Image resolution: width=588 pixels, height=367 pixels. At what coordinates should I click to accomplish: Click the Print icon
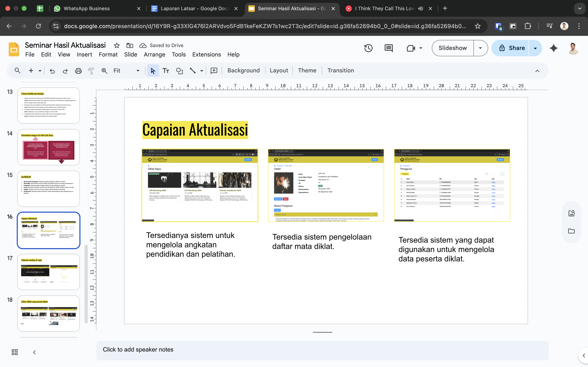click(78, 71)
